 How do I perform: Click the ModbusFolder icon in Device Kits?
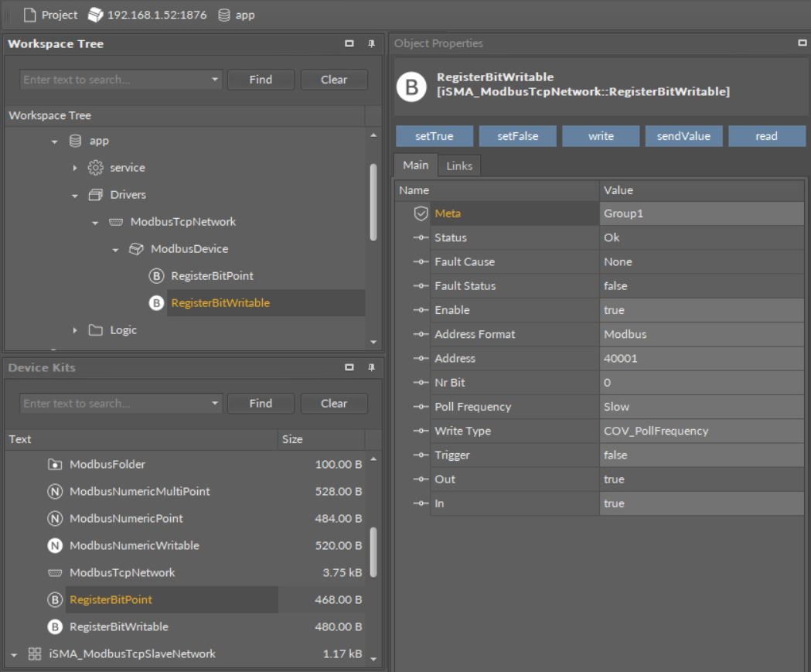pos(55,465)
